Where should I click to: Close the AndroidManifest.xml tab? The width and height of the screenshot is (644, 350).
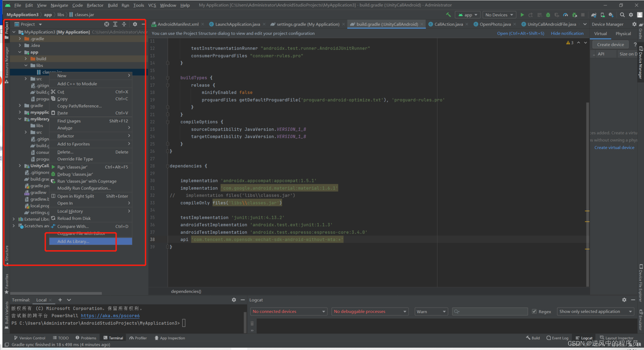click(203, 24)
